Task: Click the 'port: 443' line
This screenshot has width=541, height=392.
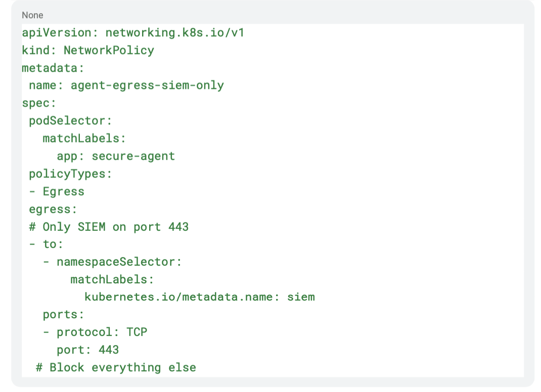Action: click(88, 350)
